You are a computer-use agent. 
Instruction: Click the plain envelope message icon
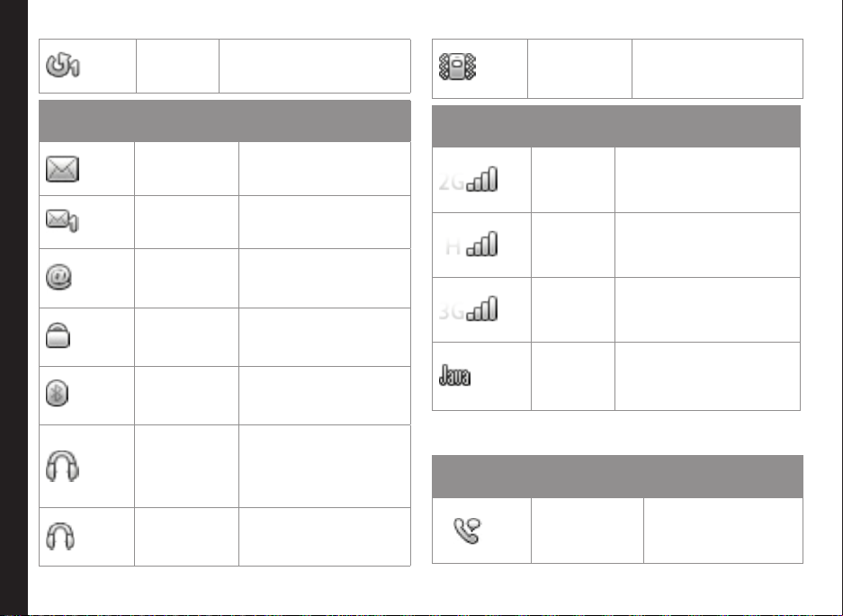(62, 169)
